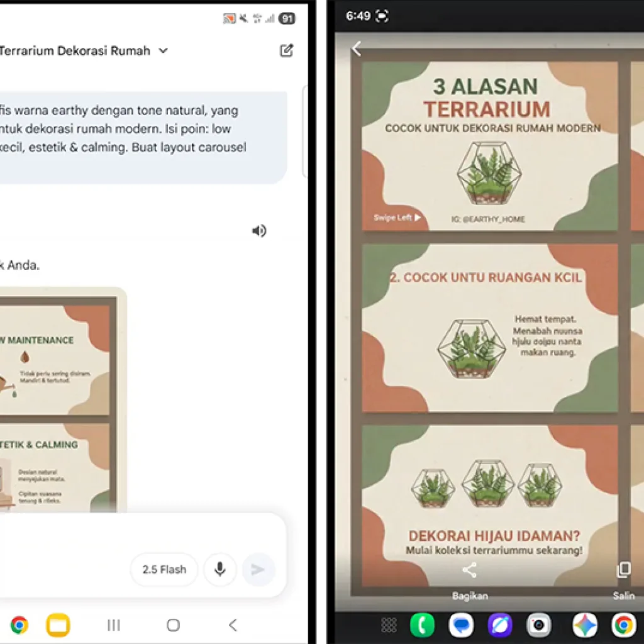Open the app drawer grid icon
644x644 pixels.
point(389,625)
